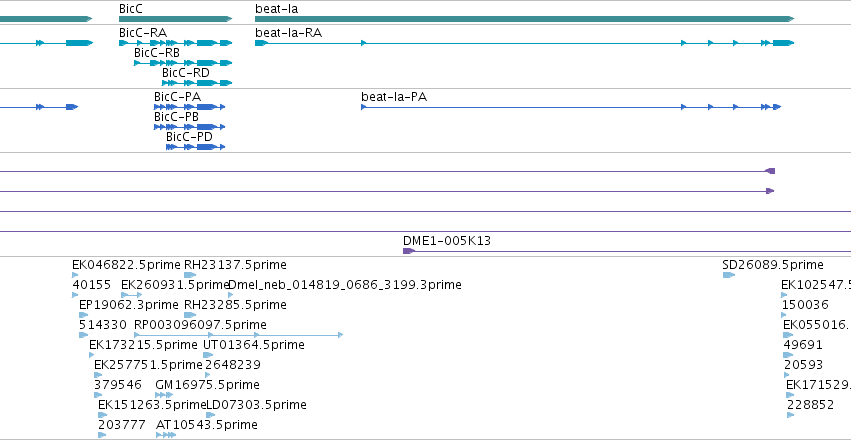Screen dimensions: 851x440
Task: Select the beat-Ia-RA transcript line
Action: 524,43
